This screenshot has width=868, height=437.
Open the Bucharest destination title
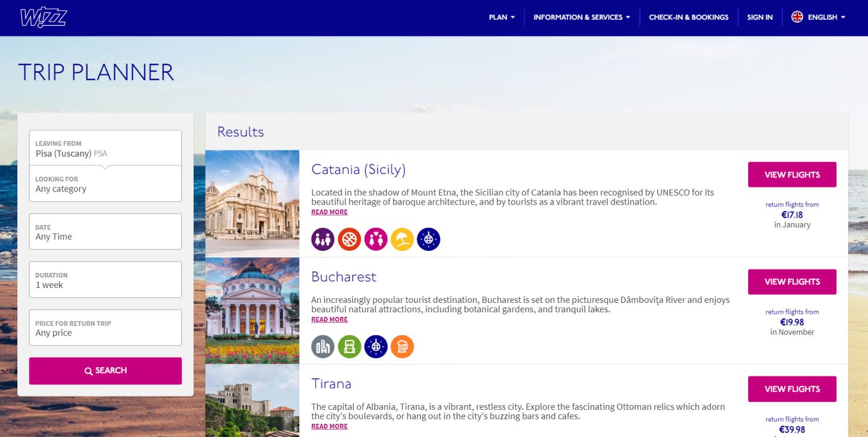tap(344, 277)
